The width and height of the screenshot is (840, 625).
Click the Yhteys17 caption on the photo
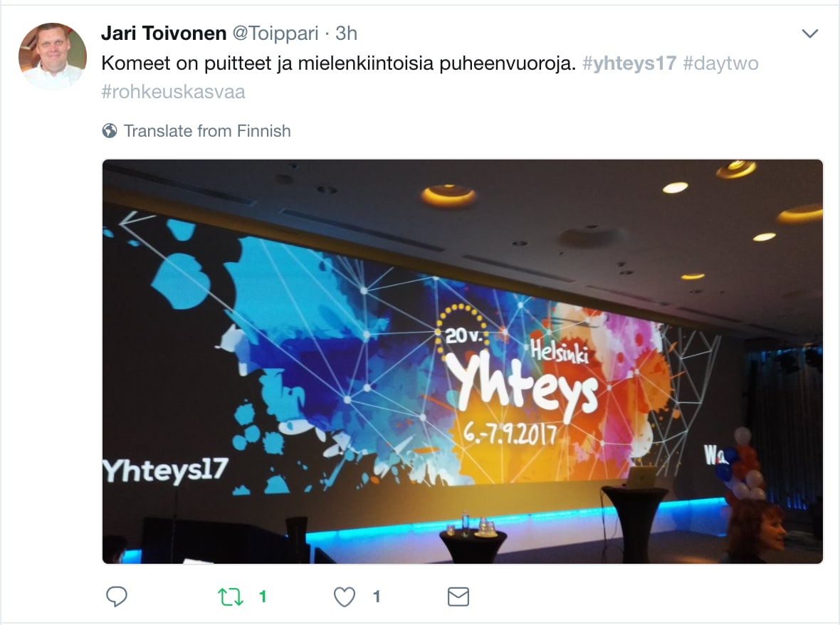(166, 470)
